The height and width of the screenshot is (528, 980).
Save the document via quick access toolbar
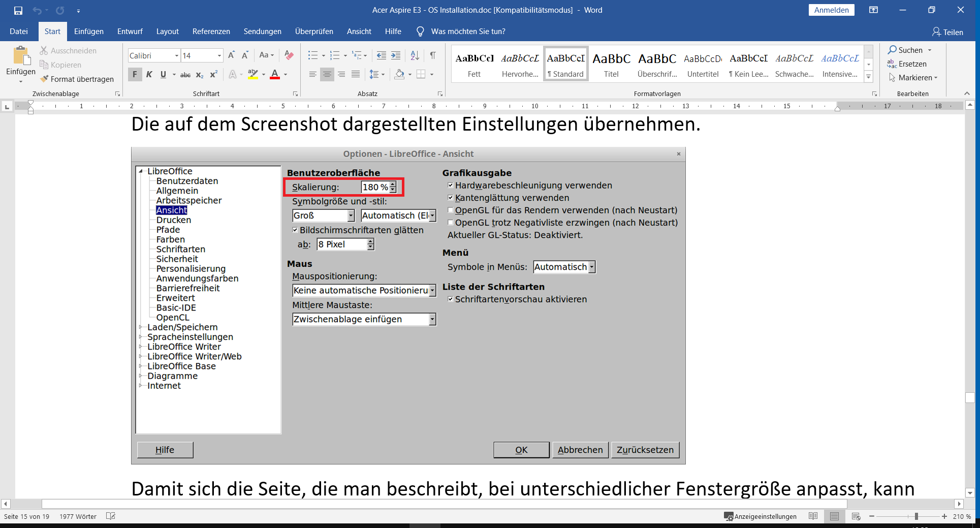point(18,10)
